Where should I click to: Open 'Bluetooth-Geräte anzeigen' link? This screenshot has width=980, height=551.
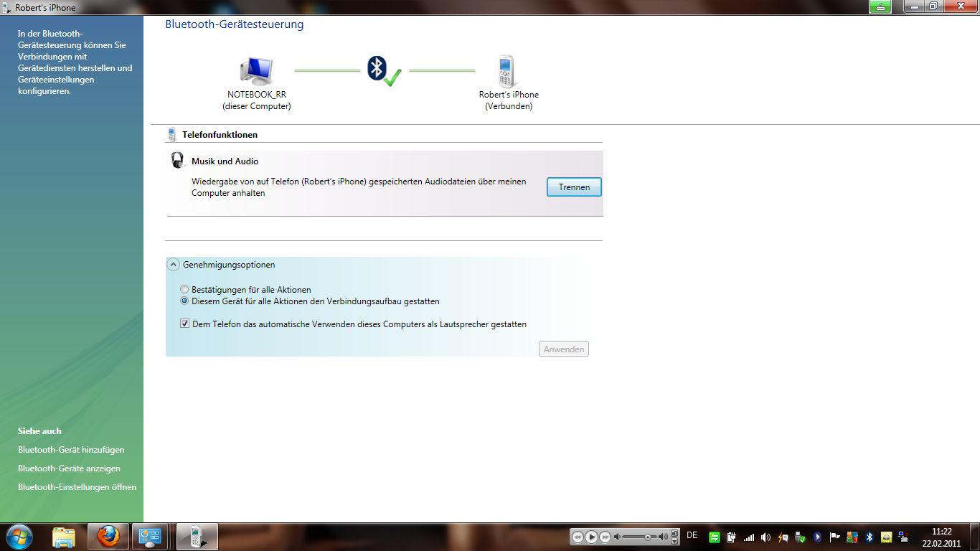point(69,468)
